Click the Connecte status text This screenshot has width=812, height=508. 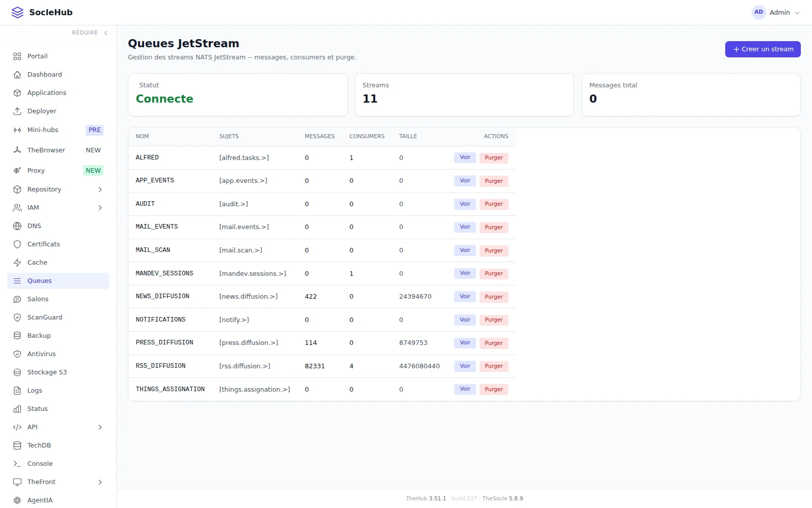(x=164, y=99)
